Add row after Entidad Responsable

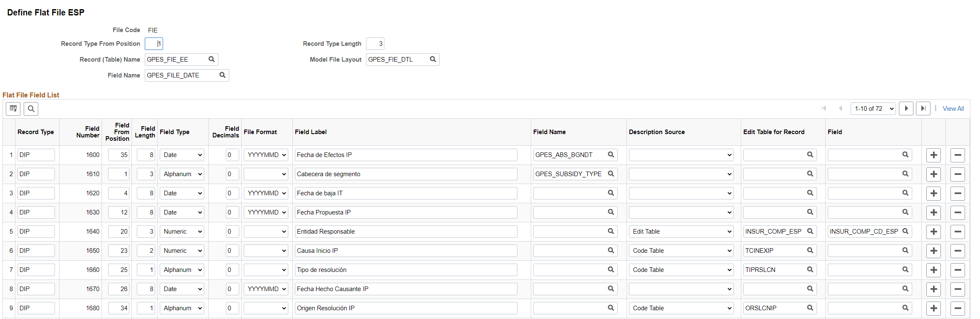pyautogui.click(x=933, y=232)
